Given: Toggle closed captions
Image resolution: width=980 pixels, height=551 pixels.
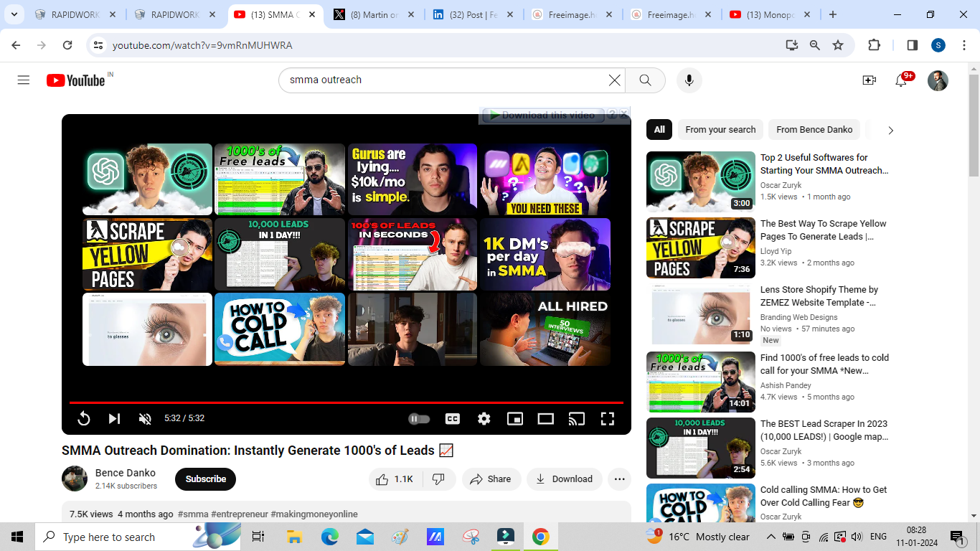Looking at the screenshot, I should [453, 418].
